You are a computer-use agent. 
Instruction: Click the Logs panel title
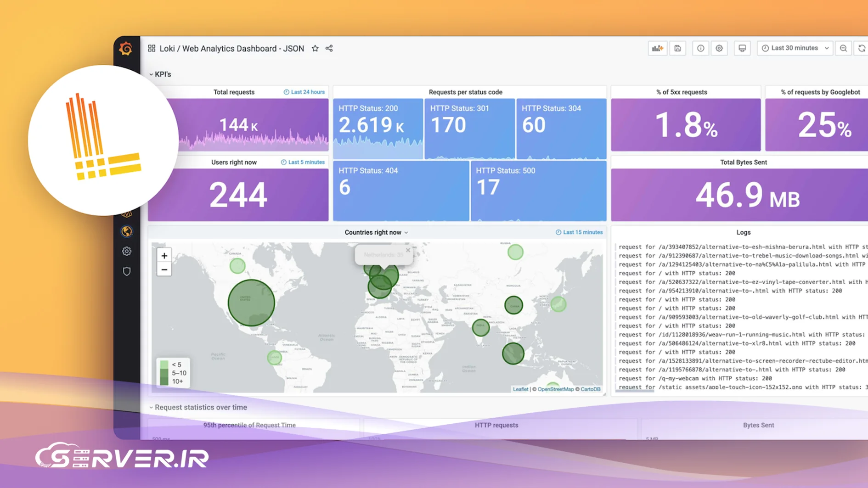744,233
